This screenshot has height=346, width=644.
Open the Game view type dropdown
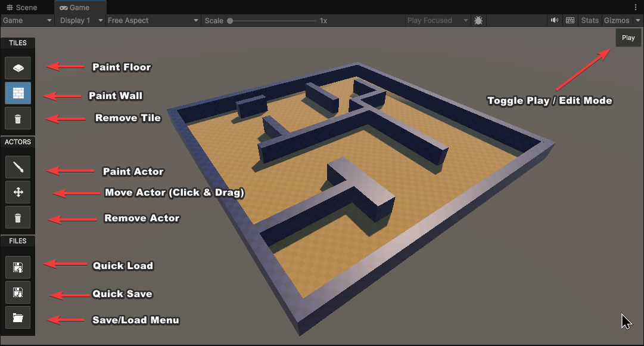tap(27, 20)
